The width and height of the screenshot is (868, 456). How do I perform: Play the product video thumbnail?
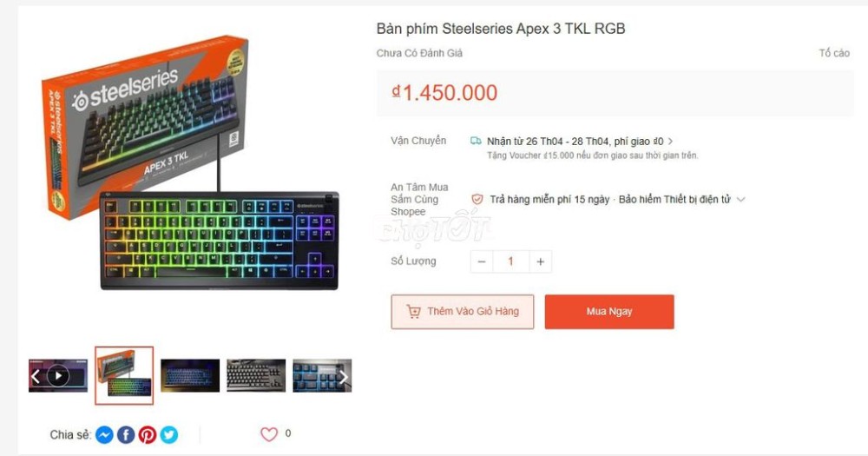pyautogui.click(x=58, y=376)
